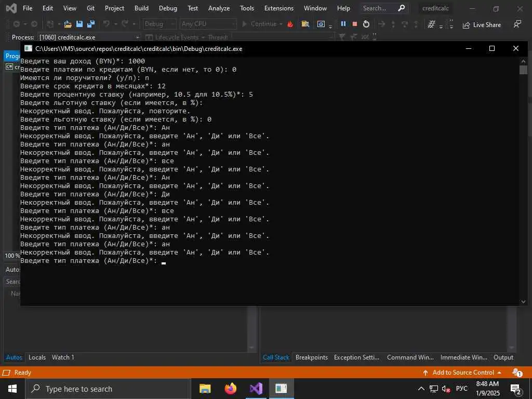Switch to the Breakpoints tab
The width and height of the screenshot is (532, 399).
point(312,357)
